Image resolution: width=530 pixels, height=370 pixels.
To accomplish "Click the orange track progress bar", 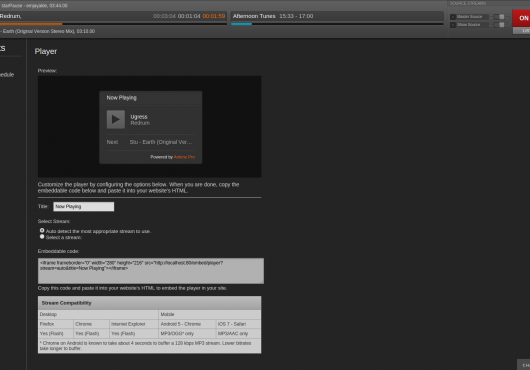I will pyautogui.click(x=31, y=24).
